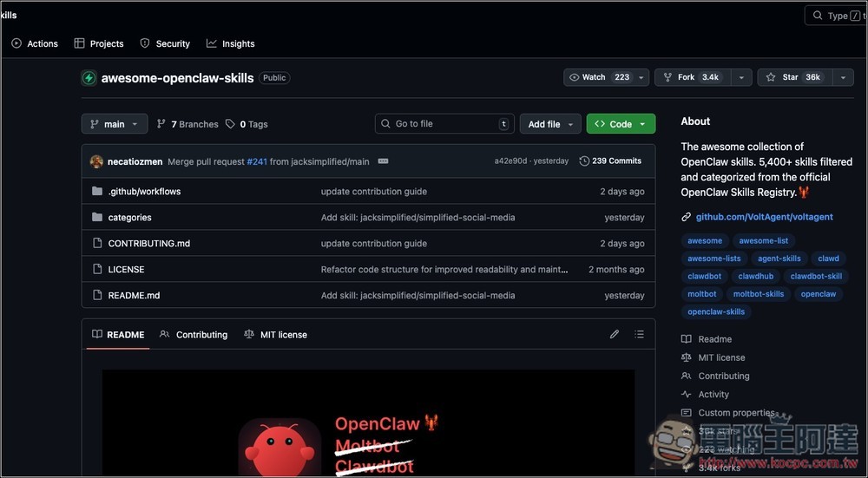The width and height of the screenshot is (868, 478).
Task: Open the CONTRIBUTING.md file
Action: tap(149, 244)
